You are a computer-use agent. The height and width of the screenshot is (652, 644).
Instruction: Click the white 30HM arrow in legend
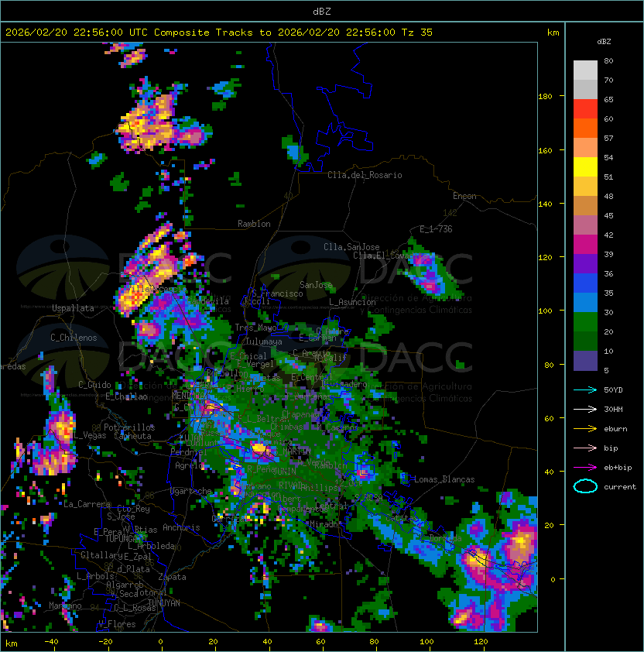click(585, 409)
